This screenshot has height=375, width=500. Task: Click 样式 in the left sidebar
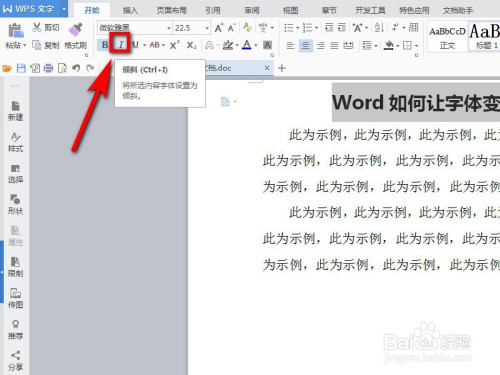click(x=15, y=142)
